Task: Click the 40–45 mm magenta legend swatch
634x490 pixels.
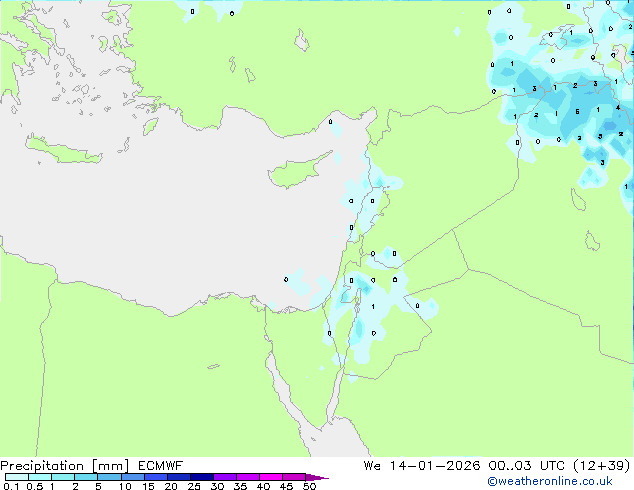Action: (x=271, y=477)
